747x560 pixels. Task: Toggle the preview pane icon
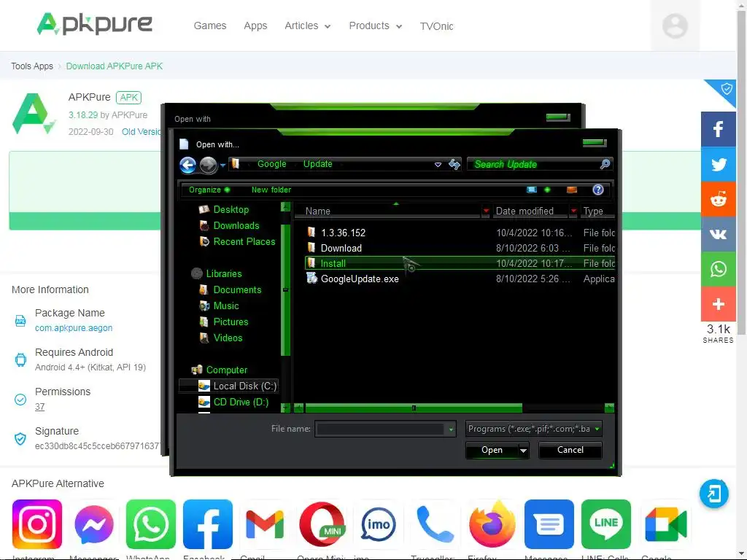(x=572, y=190)
